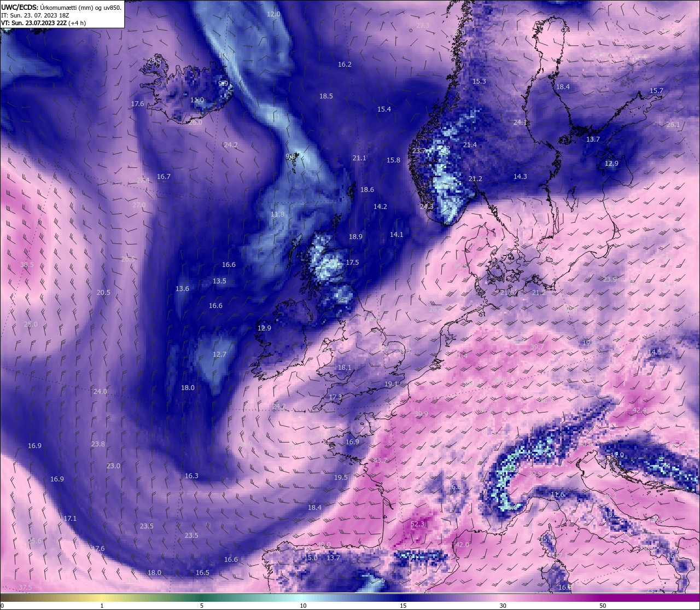Click the 13.5 value west of Scotland
This screenshot has width=700, height=610.
(x=219, y=281)
